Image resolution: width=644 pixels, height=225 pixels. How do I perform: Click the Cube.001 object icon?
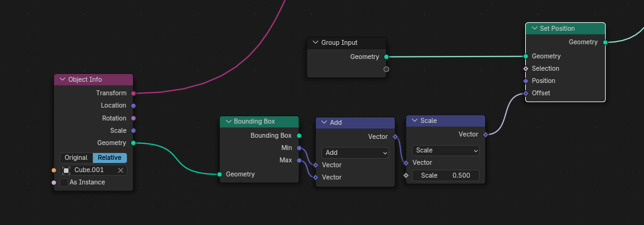pyautogui.click(x=66, y=170)
